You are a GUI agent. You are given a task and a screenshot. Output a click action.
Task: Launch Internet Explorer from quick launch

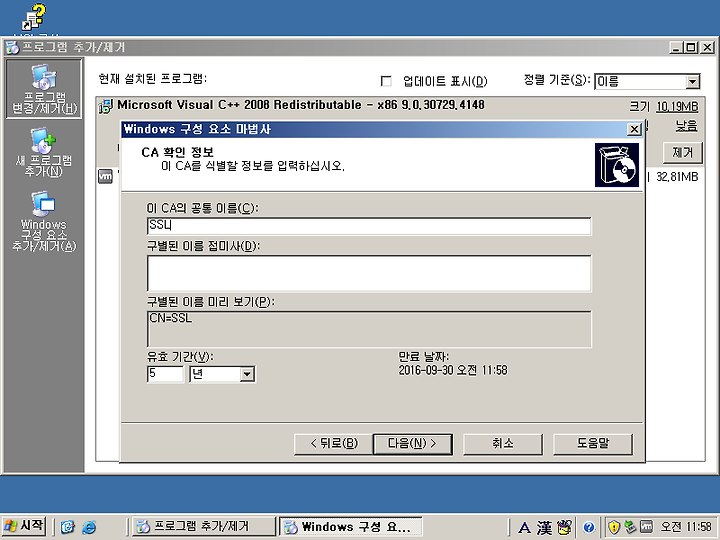coord(89,527)
